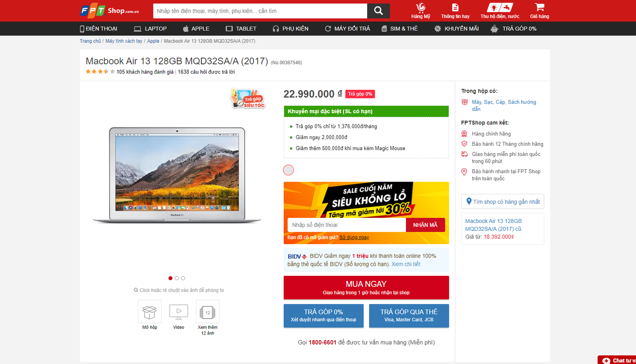Click the Macbook Air product image

(x=177, y=175)
